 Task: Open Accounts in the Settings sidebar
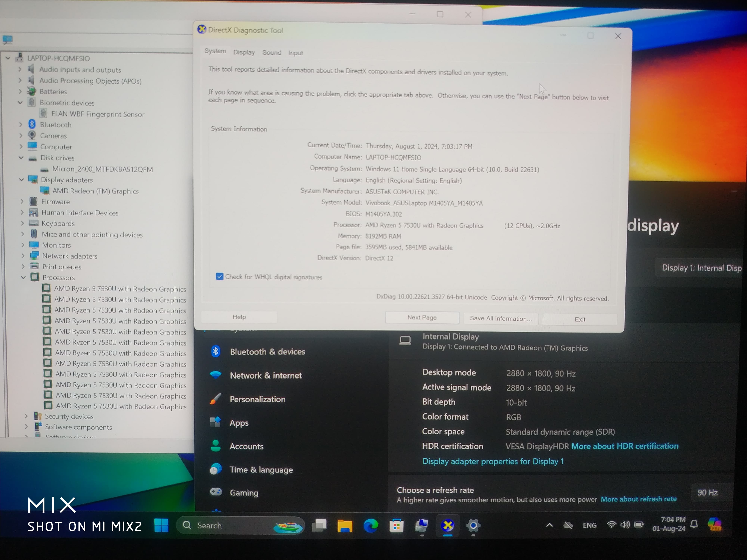247,446
